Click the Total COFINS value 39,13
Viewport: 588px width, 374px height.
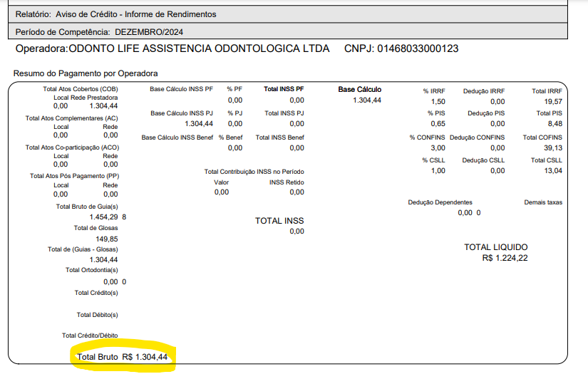click(552, 148)
